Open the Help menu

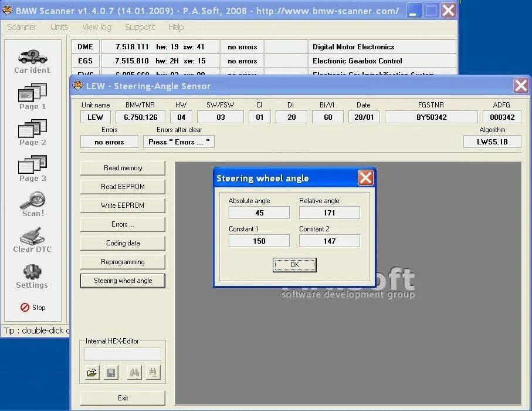click(x=176, y=27)
